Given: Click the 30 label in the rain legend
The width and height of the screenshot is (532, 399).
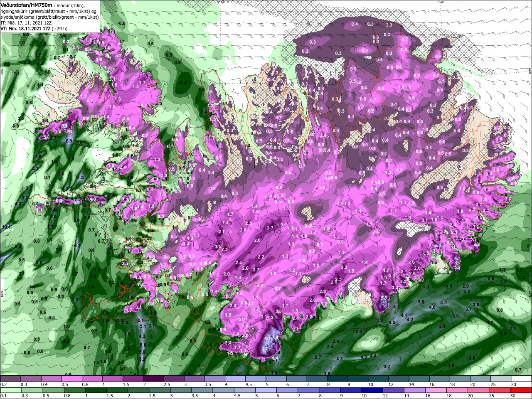Looking at the screenshot, I should [514, 396].
